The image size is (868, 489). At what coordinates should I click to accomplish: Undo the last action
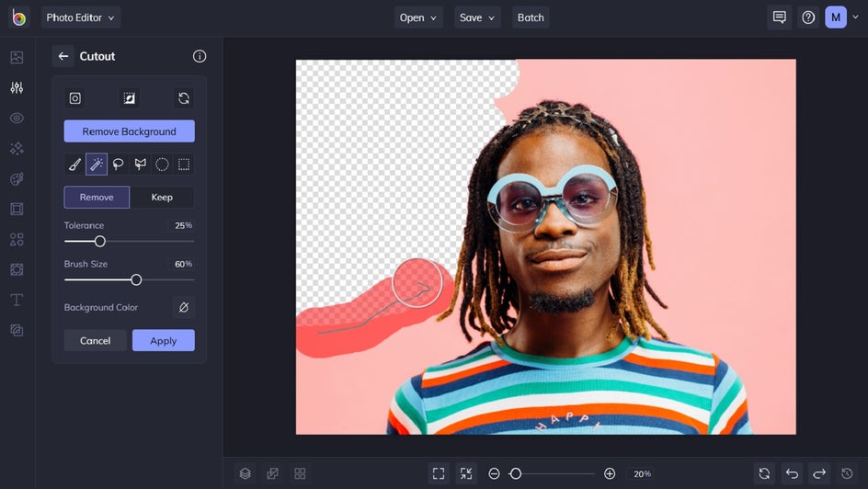pos(793,473)
